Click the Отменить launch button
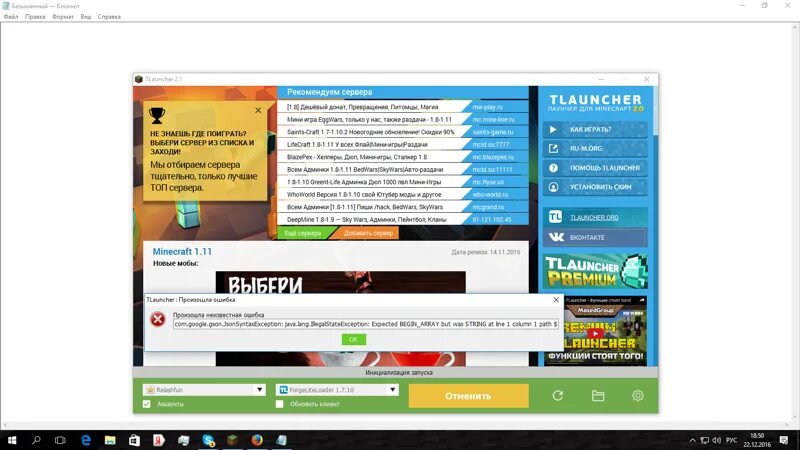This screenshot has height=450, width=800. [468, 396]
